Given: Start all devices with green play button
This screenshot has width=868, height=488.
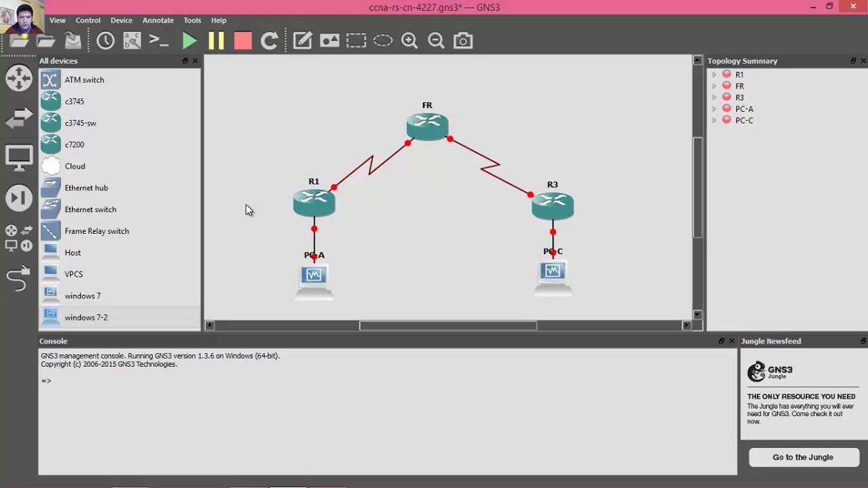Looking at the screenshot, I should coord(189,41).
